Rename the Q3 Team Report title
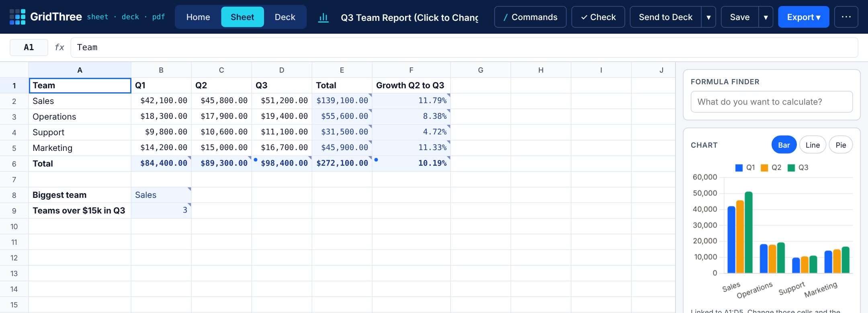Image resolution: width=868 pixels, height=313 pixels. (x=409, y=17)
